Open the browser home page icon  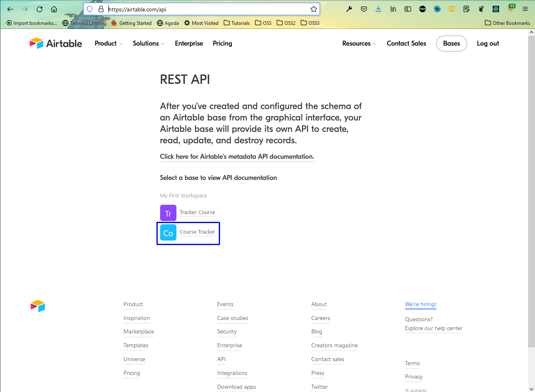(54, 9)
